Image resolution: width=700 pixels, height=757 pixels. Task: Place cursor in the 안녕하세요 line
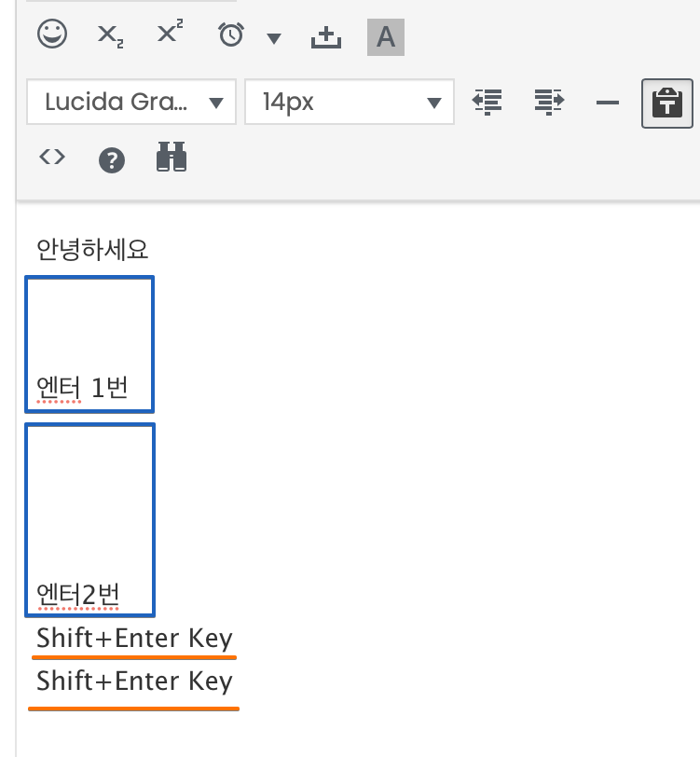coord(92,249)
